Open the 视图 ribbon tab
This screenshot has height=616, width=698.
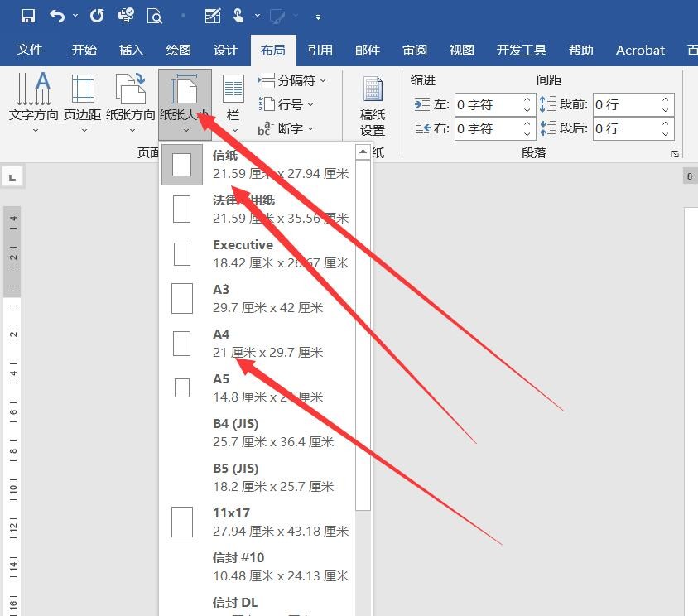point(460,50)
